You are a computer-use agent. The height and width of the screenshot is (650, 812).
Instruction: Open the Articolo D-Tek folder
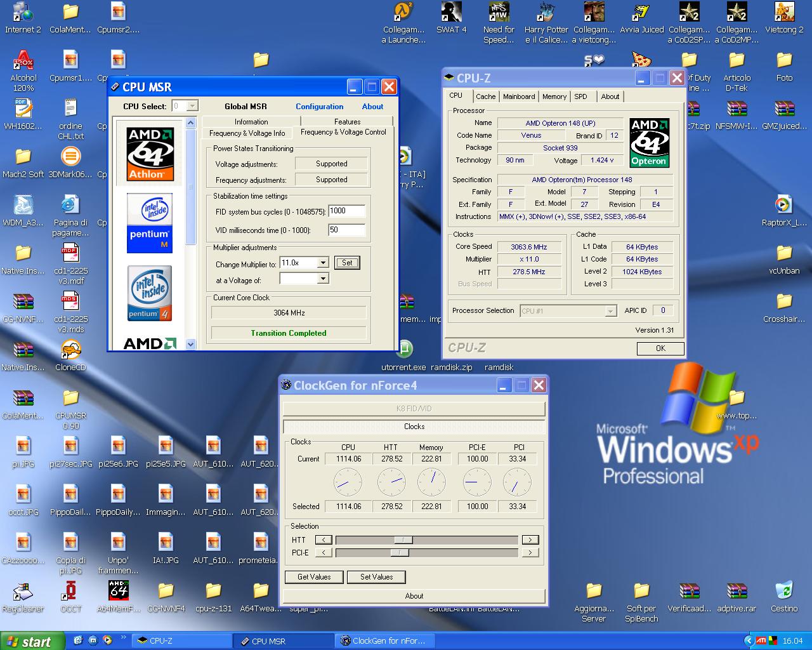737,71
